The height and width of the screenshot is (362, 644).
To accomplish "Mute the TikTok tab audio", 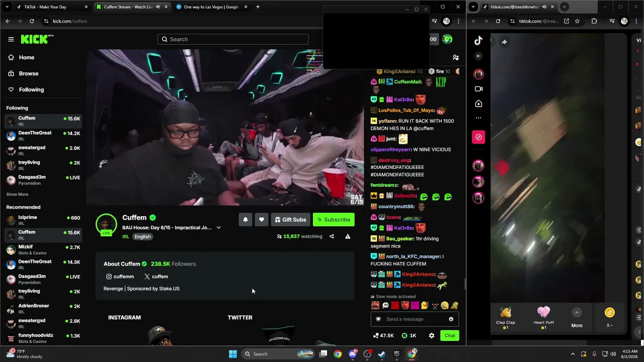I will click(x=545, y=7).
